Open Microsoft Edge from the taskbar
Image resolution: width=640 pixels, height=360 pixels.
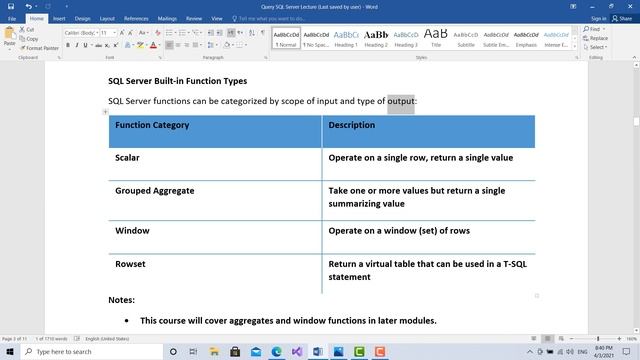(x=276, y=351)
